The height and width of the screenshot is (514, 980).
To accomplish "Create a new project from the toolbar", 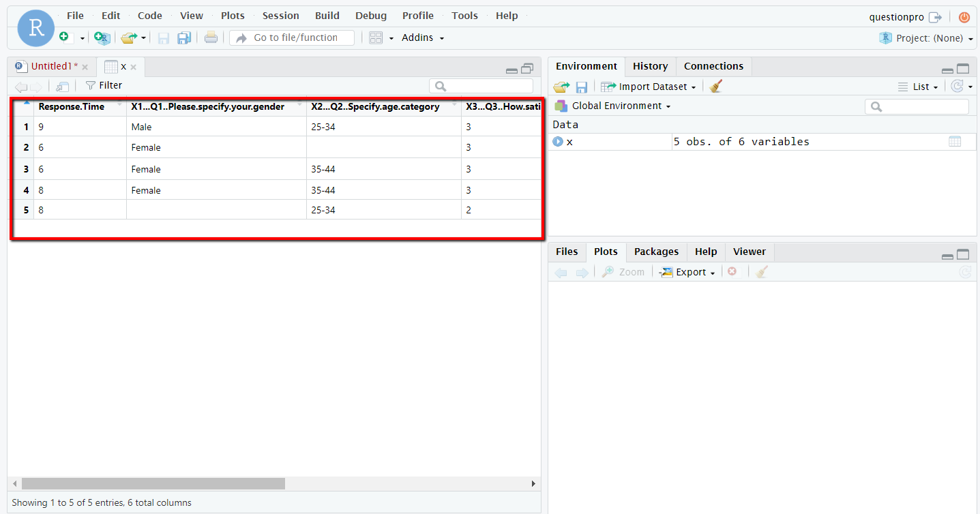I will click(x=102, y=37).
